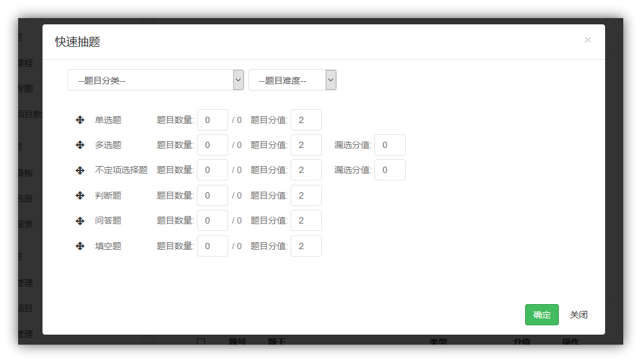This screenshot has width=642, height=364.
Task: Click the 不定项选择题 题目分值 input field
Action: coord(306,170)
